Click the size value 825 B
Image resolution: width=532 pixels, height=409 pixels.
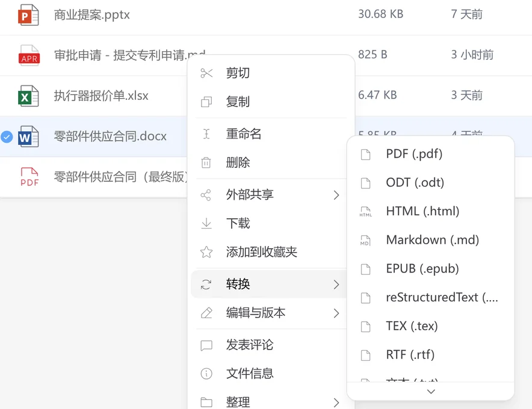tap(373, 55)
